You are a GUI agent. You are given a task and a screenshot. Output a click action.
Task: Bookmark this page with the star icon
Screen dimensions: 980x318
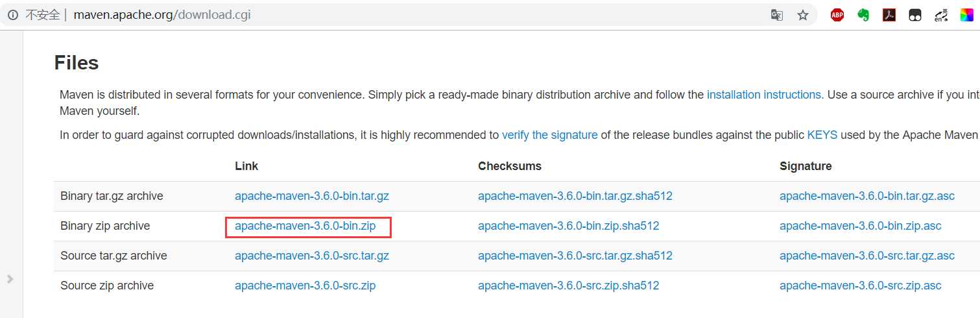point(803,15)
